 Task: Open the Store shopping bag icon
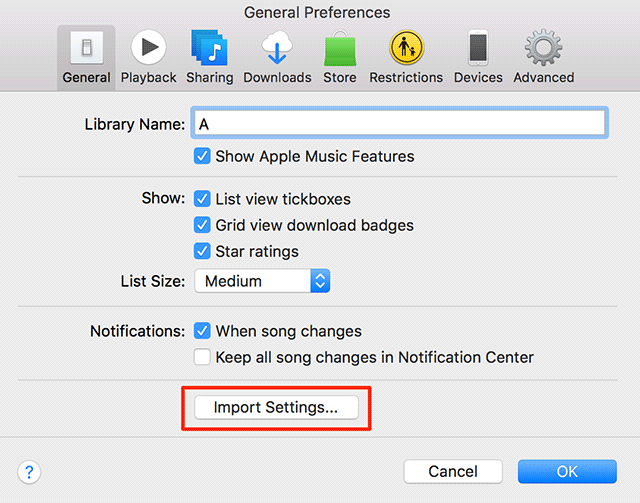pyautogui.click(x=340, y=48)
